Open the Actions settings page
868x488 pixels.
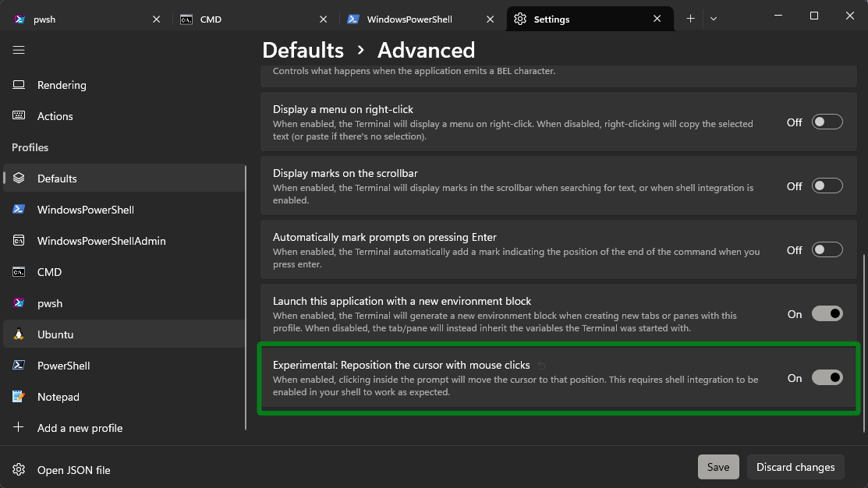coord(124,115)
